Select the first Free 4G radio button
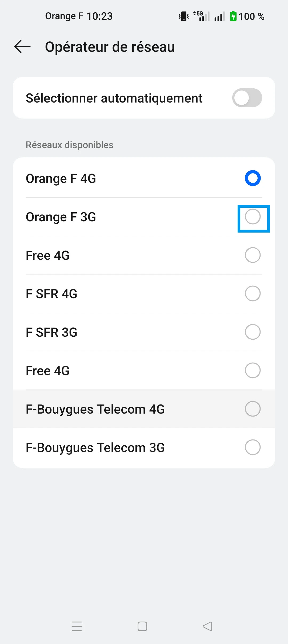Screen dimensions: 288x644 tap(253, 255)
